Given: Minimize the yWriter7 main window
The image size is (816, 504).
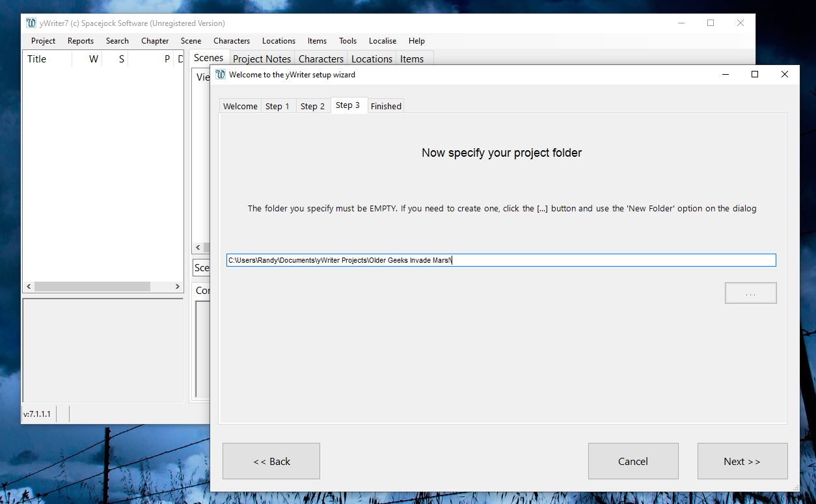Looking at the screenshot, I should point(681,23).
